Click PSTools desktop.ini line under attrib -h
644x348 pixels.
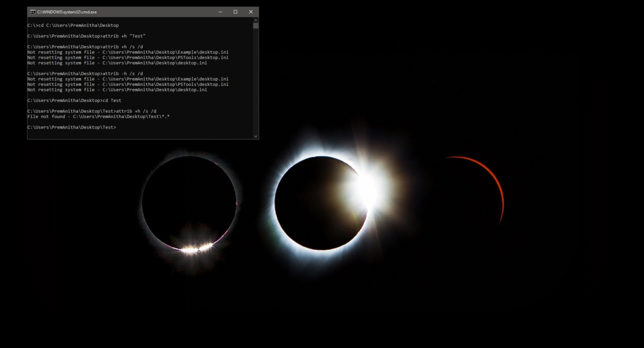(x=128, y=84)
